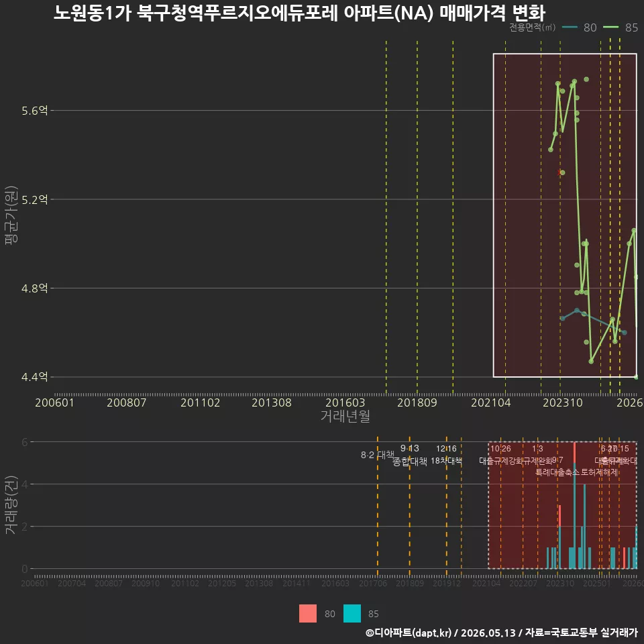
Task: Click the chart title '노원동1가 북구청역푸르지오에듀포레 아파트(NA) 매매가격 변화'
Action: [x=299, y=12]
